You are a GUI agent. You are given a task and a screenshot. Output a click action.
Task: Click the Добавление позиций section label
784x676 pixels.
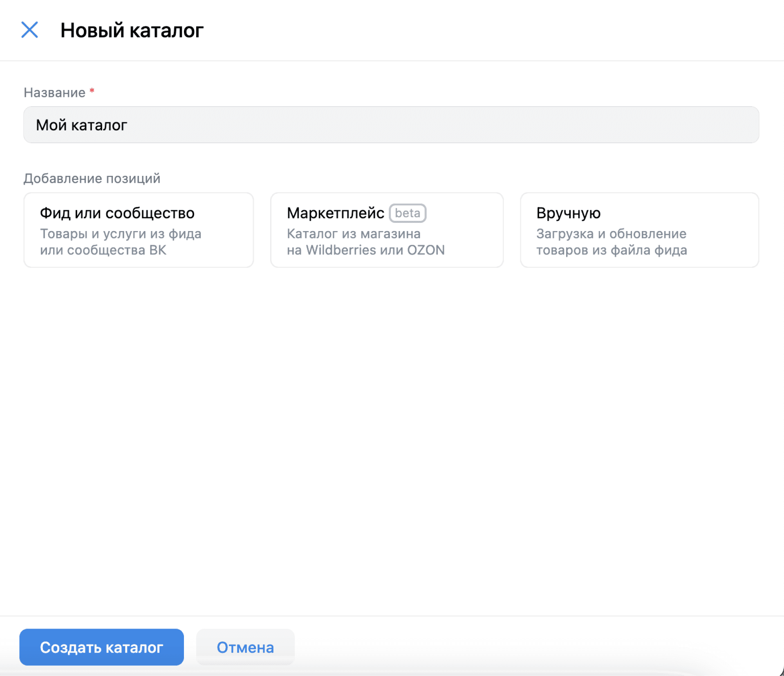(x=92, y=178)
